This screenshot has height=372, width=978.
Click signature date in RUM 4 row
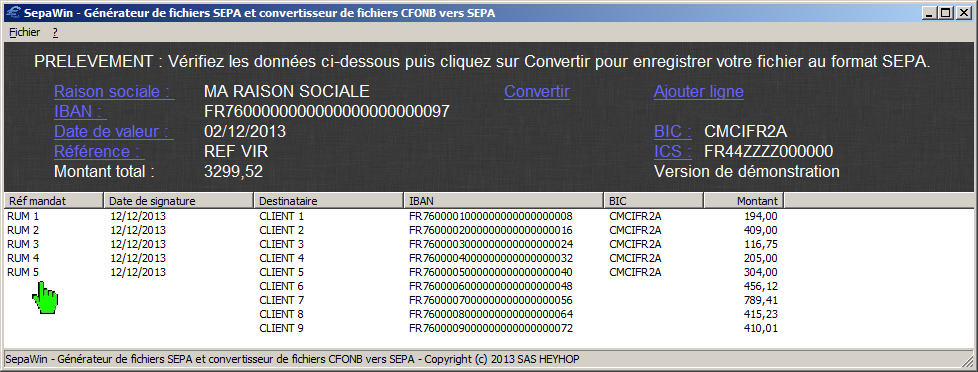click(x=138, y=258)
